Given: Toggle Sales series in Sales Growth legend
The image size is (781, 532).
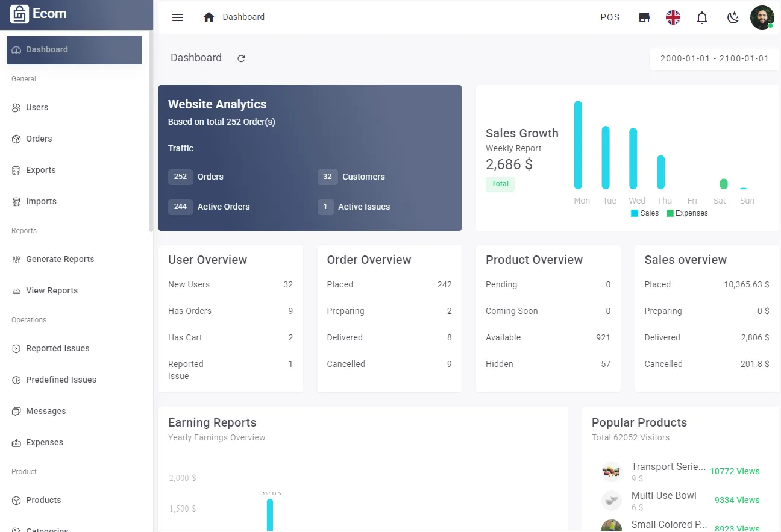Looking at the screenshot, I should [645, 213].
